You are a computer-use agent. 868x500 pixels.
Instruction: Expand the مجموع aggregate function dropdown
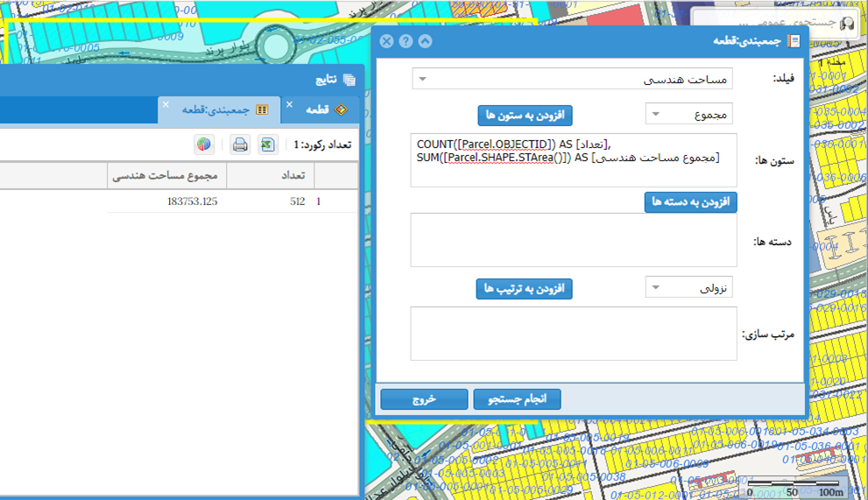pyautogui.click(x=688, y=115)
